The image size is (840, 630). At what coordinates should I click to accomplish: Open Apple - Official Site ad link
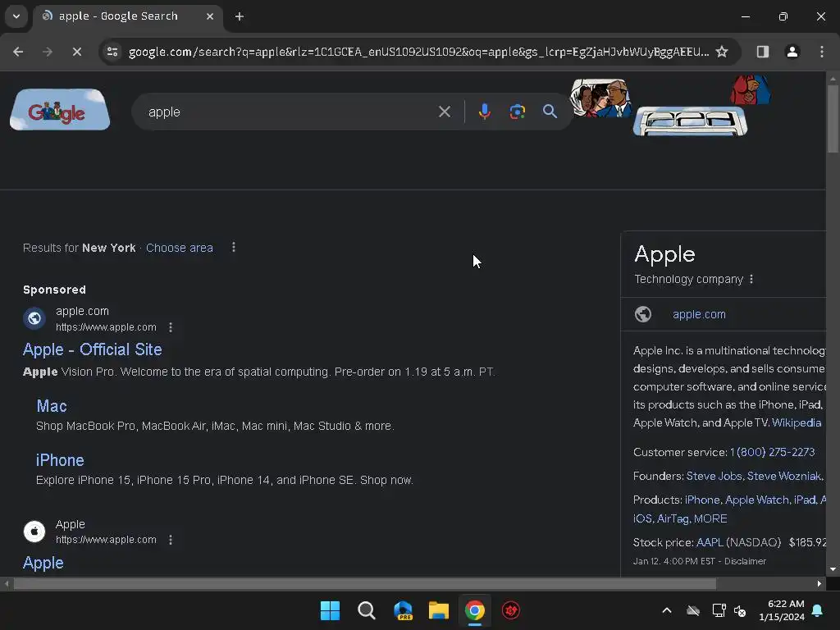click(92, 349)
